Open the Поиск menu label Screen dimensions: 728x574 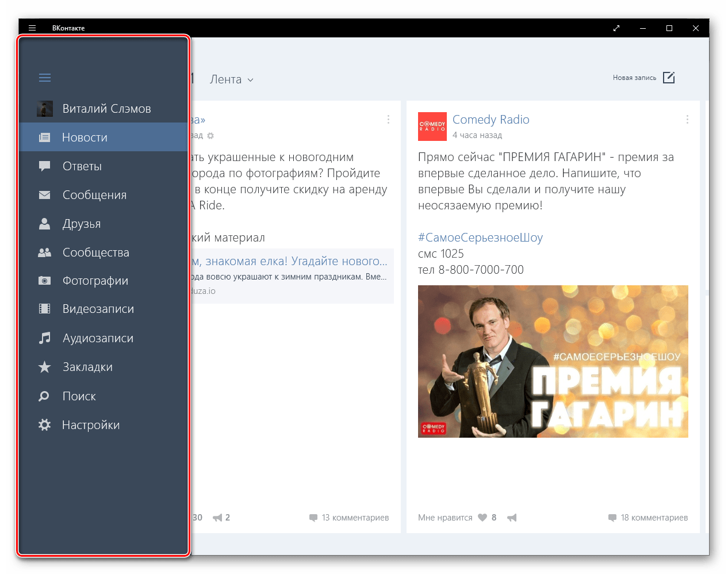[79, 396]
